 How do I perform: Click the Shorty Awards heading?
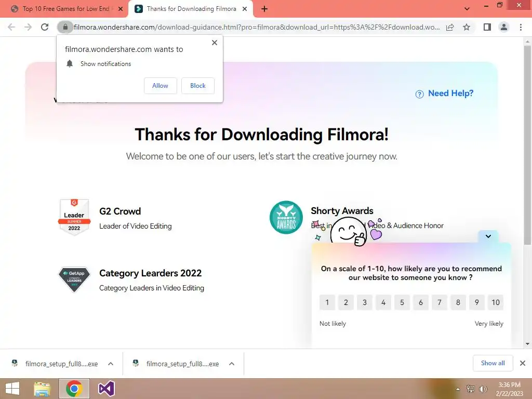click(x=342, y=211)
